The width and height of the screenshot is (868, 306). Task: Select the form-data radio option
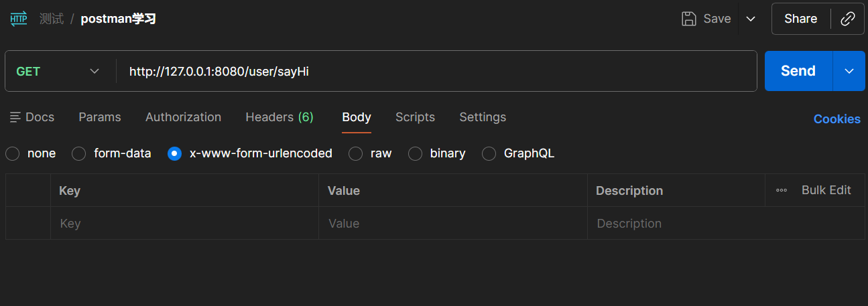pyautogui.click(x=79, y=153)
